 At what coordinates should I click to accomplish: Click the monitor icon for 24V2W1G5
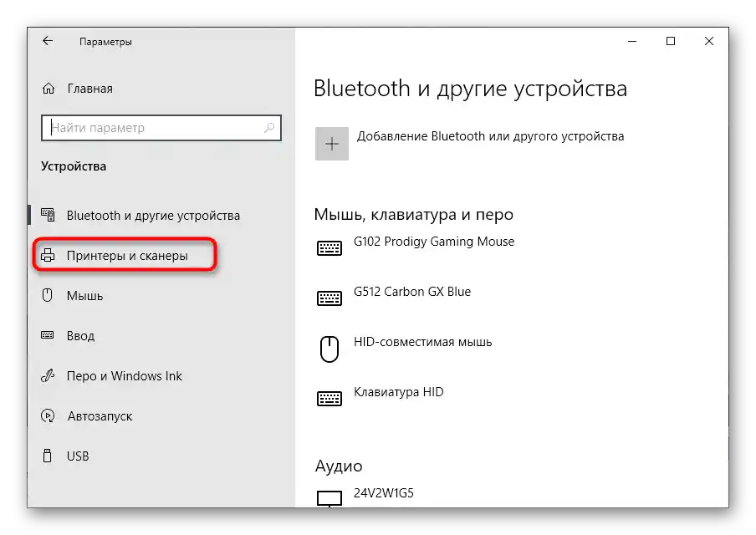329,498
